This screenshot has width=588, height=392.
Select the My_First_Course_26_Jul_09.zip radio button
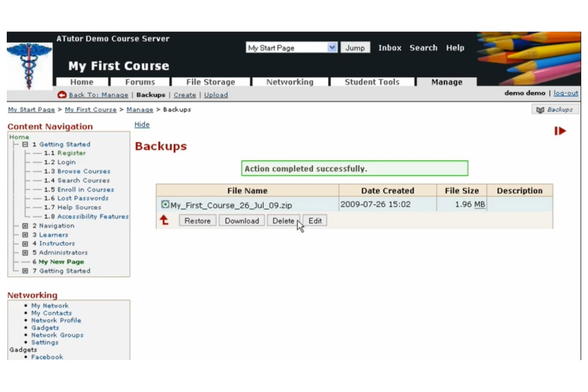click(x=165, y=205)
